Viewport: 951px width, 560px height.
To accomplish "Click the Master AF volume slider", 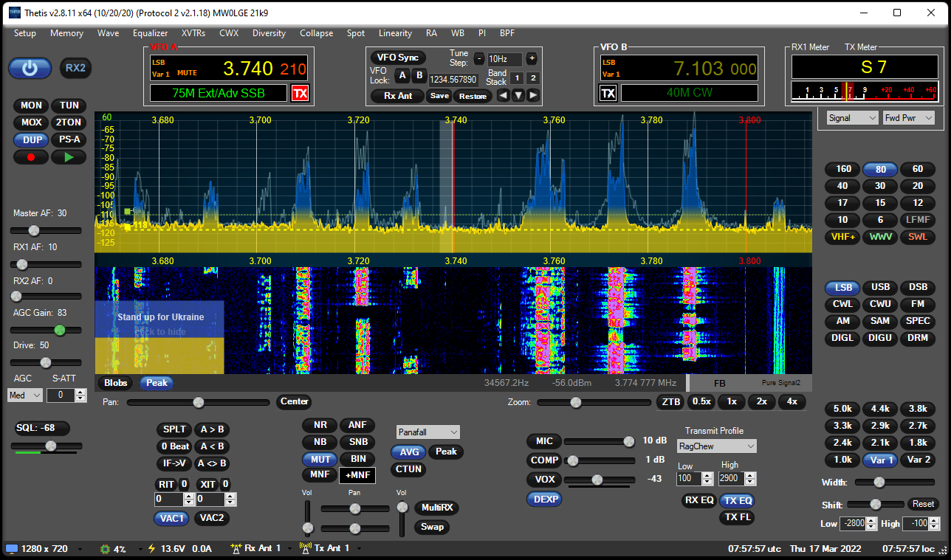I will click(47, 231).
